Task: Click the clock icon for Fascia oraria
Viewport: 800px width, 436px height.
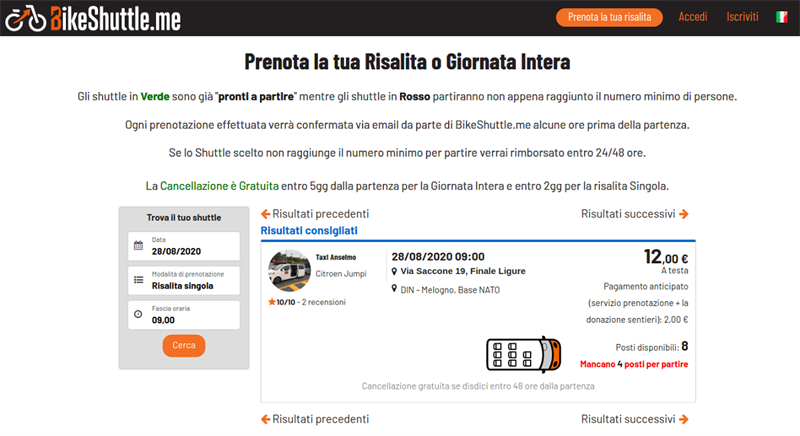Action: (138, 314)
